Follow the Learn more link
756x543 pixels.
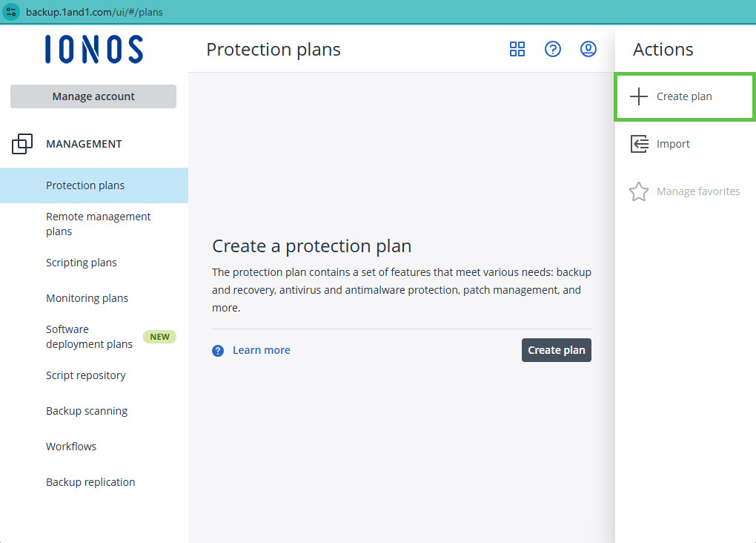[x=262, y=350]
